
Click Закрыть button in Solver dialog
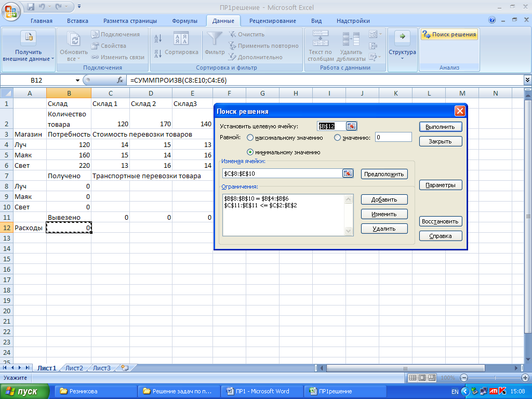pos(441,141)
